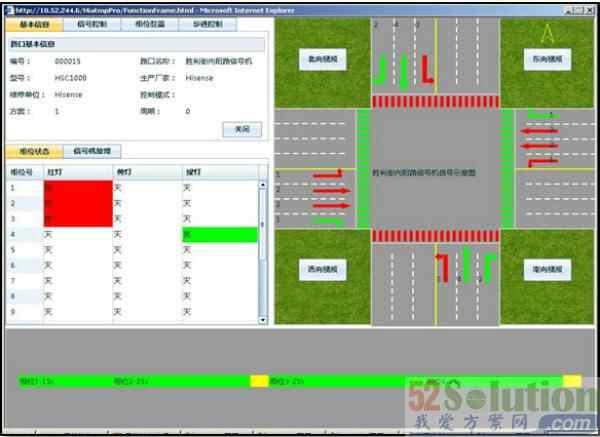600x437 pixels.
Task: Click the north approach green left-turn arrow
Action: (381, 70)
